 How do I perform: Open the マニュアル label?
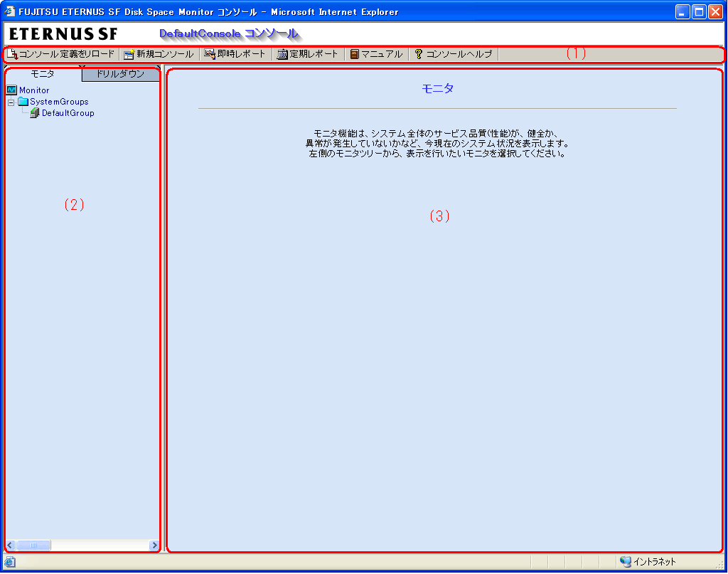point(382,54)
